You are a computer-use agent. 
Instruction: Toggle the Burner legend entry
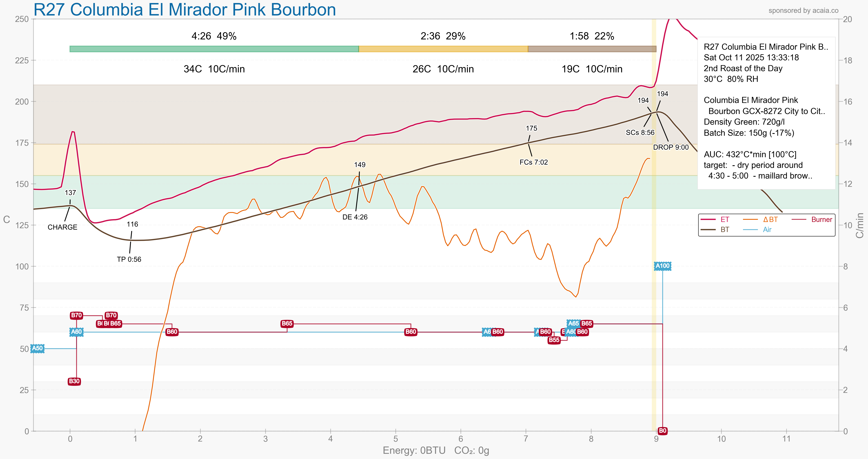tap(821, 220)
